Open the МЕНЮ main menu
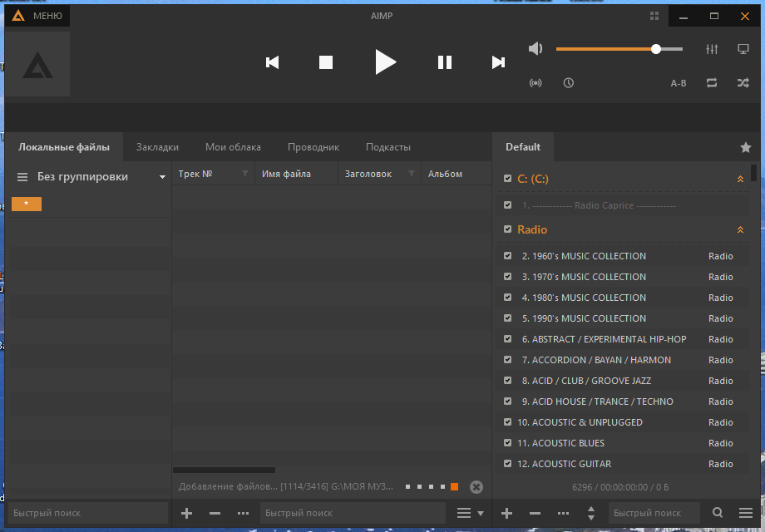Viewport: 765px width, 532px height. [x=37, y=16]
